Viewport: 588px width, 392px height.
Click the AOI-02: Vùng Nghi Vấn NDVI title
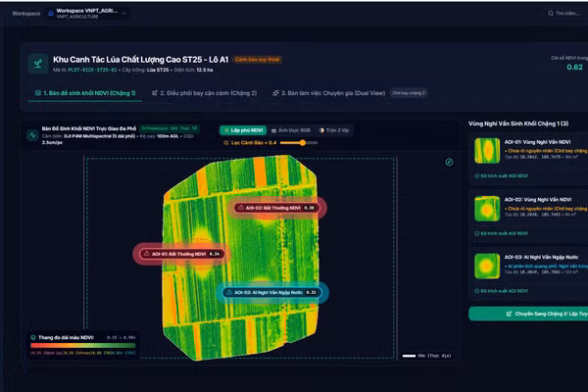tap(538, 200)
